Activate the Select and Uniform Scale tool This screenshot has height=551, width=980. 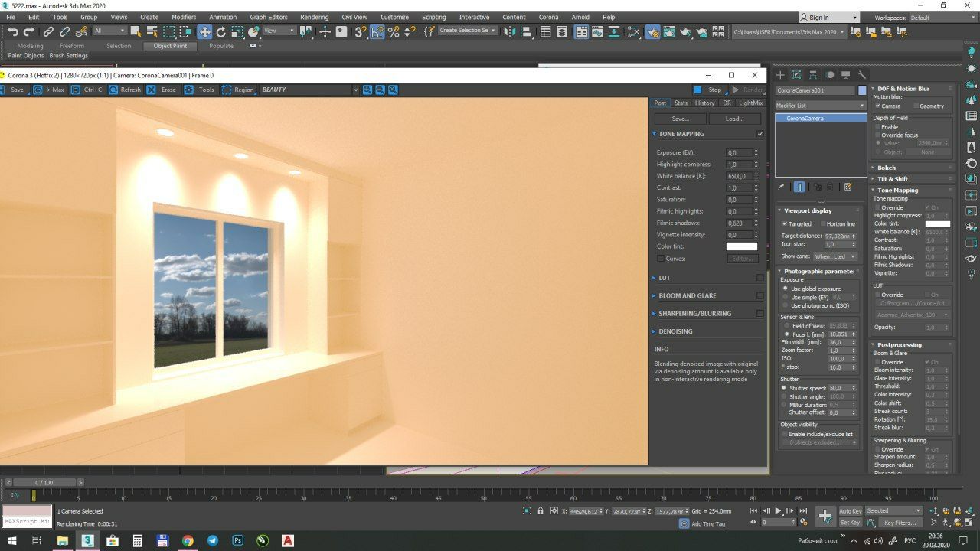click(237, 31)
